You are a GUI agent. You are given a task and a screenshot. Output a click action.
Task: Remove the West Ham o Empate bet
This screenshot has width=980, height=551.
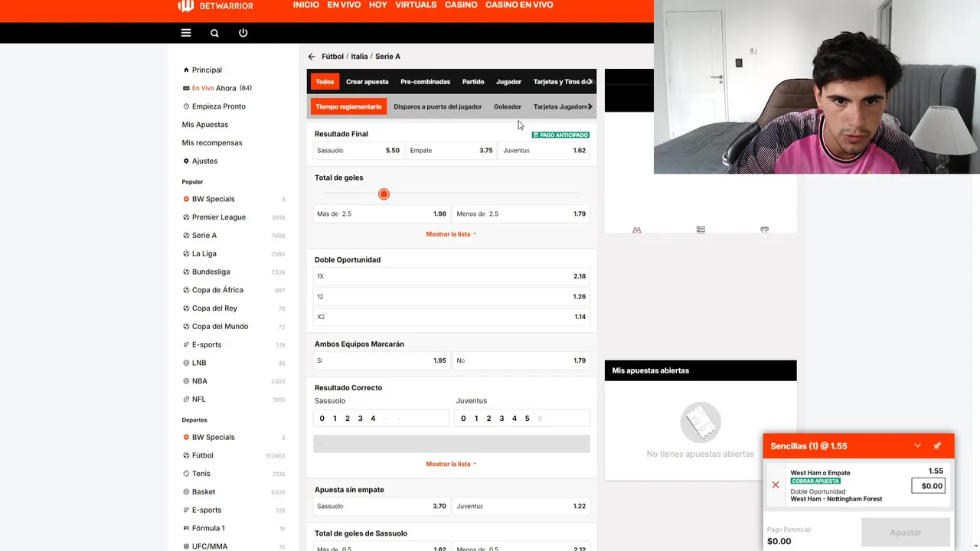point(776,485)
